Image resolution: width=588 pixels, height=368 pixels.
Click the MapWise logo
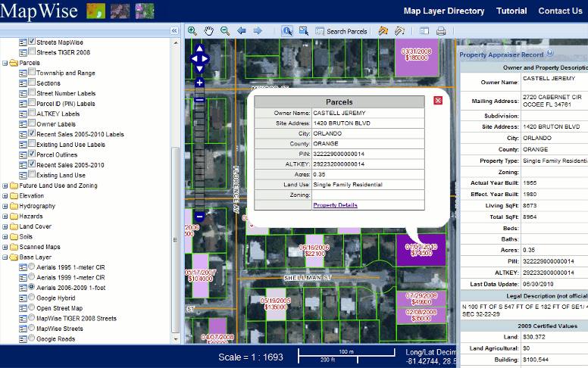coord(39,11)
